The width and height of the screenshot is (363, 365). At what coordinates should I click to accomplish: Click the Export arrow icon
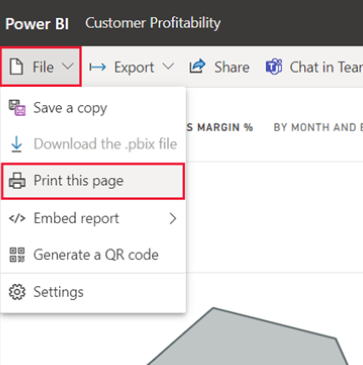[x=98, y=67]
